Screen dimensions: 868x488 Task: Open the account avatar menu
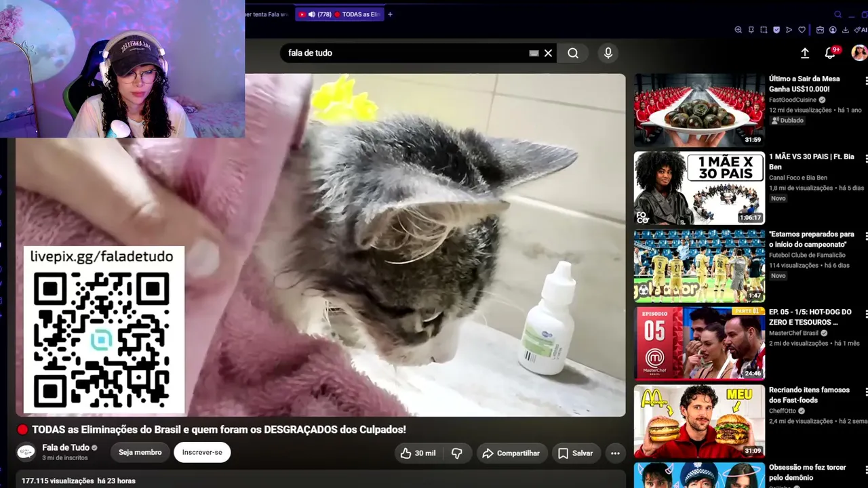(x=859, y=53)
